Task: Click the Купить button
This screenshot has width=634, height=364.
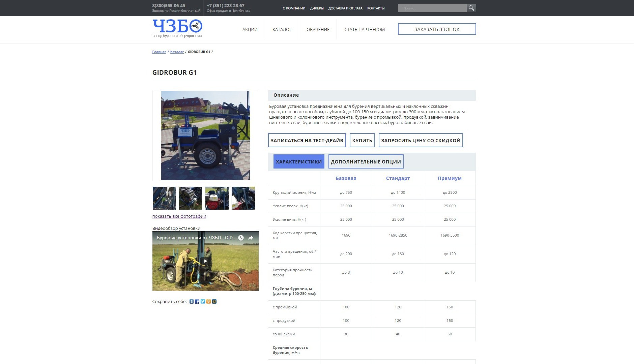Action: pyautogui.click(x=362, y=141)
